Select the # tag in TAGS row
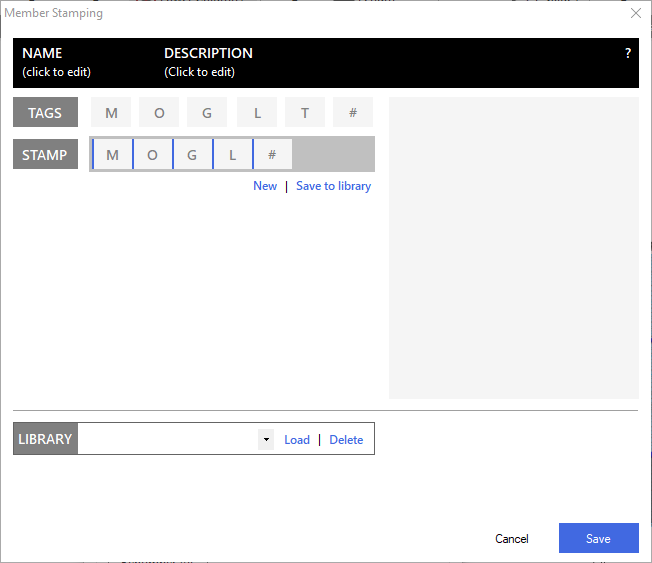Image resolution: width=652 pixels, height=563 pixels. 353,113
